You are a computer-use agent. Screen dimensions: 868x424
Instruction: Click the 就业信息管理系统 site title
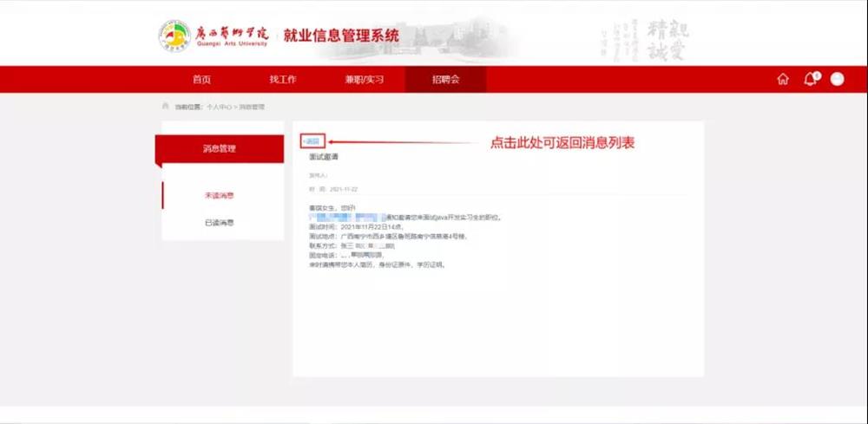coord(341,36)
